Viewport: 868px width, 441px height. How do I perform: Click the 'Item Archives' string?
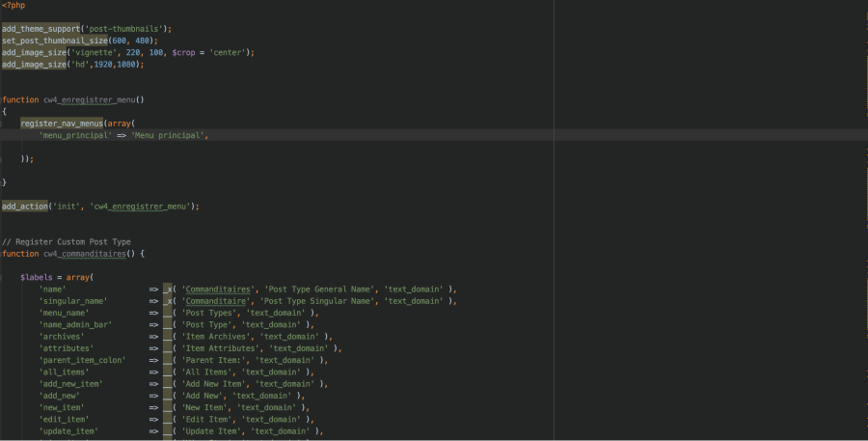[219, 336]
